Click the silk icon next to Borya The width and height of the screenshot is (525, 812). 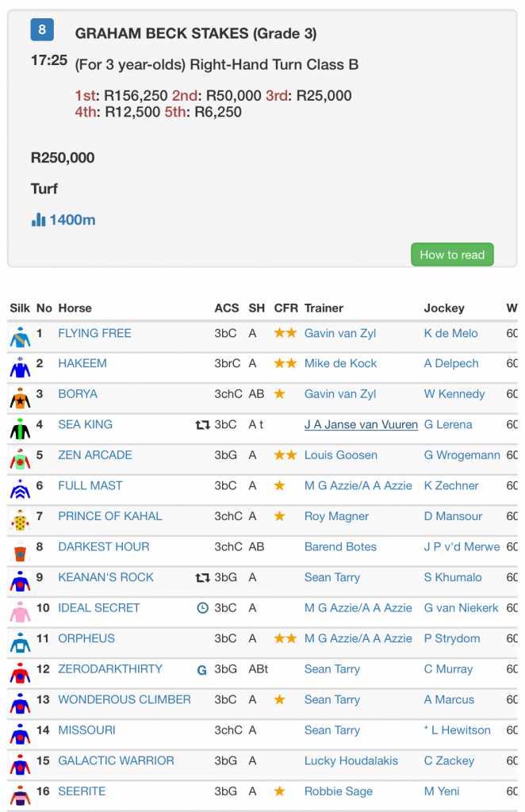point(20,396)
